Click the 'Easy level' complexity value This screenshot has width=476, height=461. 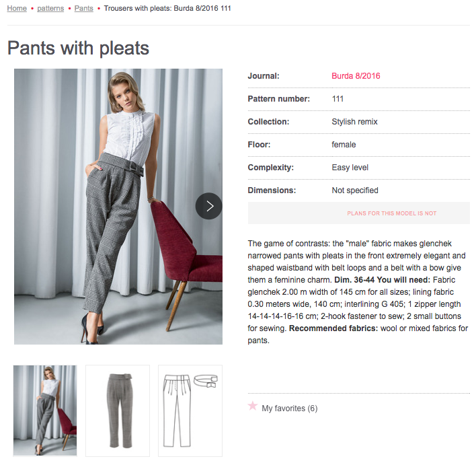(350, 168)
